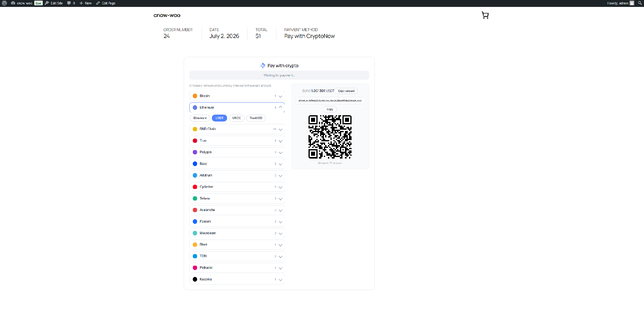The height and width of the screenshot is (330, 644).
Task: Click the Optimism row label
Action: (x=207, y=187)
